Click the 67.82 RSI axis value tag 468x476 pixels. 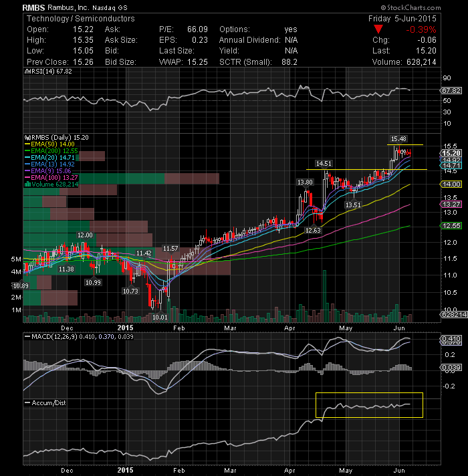point(451,90)
